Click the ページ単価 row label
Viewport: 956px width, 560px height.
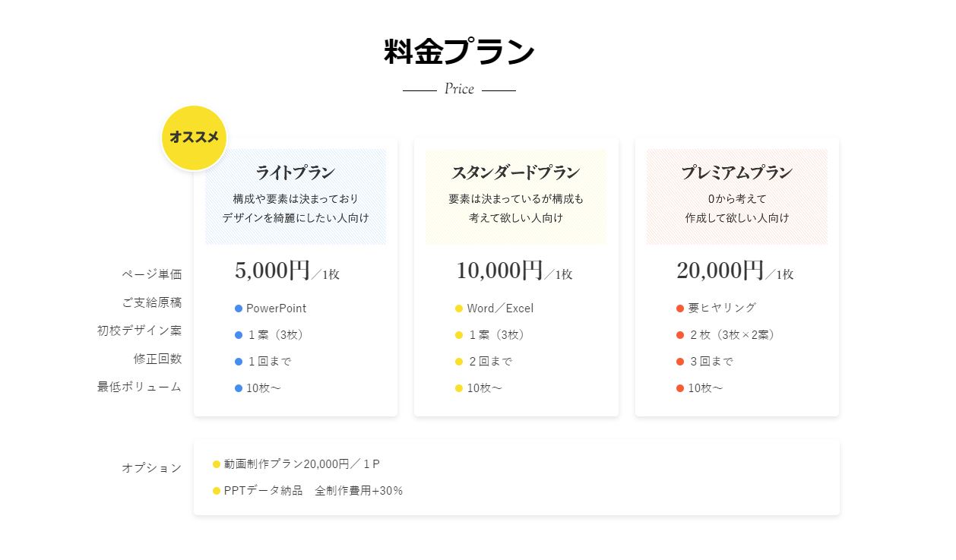pyautogui.click(x=152, y=274)
